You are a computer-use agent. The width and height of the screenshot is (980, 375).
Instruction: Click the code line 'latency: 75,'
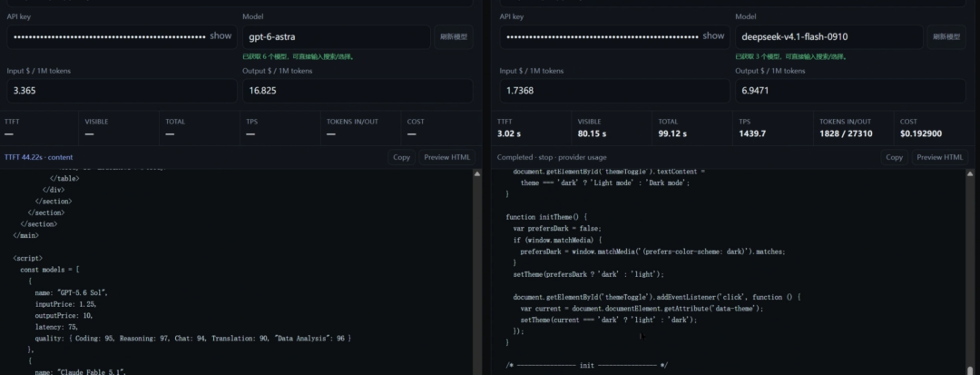point(57,327)
